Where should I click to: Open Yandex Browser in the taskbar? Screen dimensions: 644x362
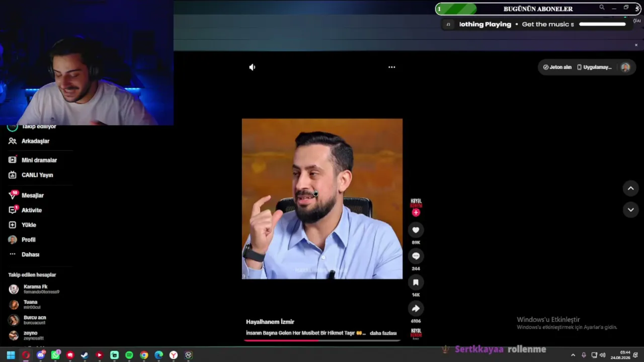click(x=174, y=355)
